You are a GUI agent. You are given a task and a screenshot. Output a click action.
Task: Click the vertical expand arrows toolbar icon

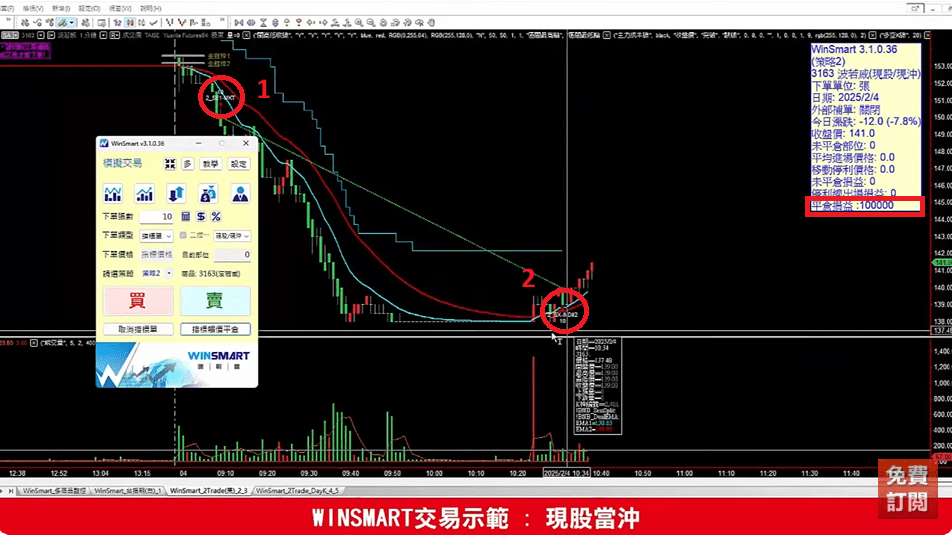[x=275, y=22]
